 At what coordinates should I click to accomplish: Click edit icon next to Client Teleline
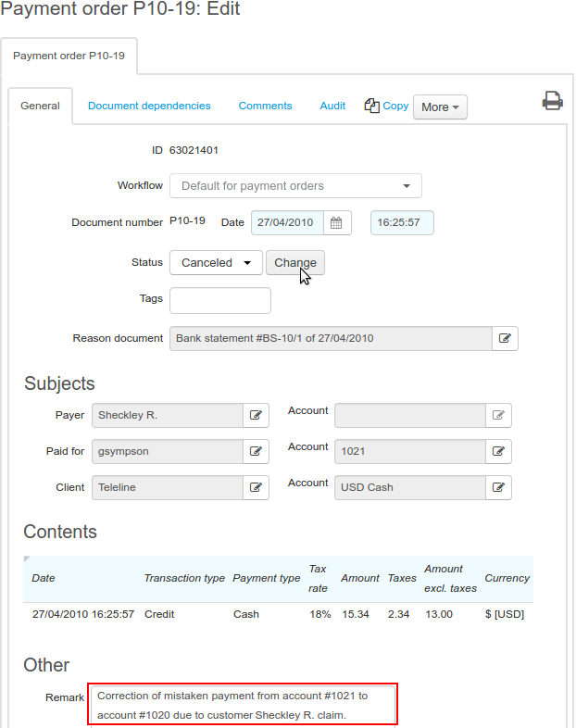[x=256, y=487]
